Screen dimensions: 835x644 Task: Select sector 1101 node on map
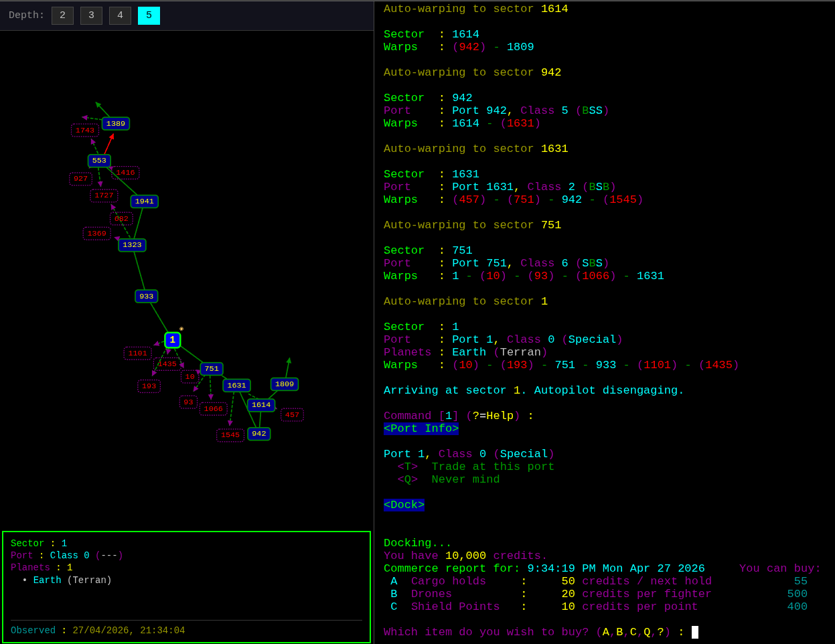coord(138,353)
